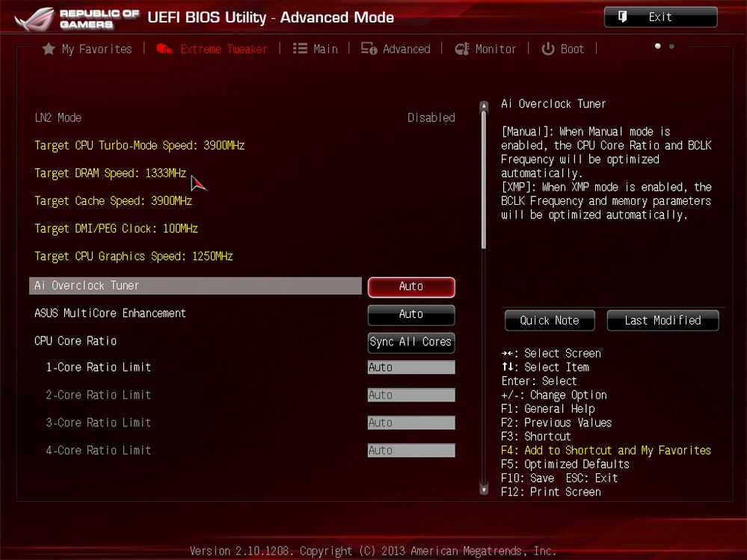Click the scrollbar's up arrow
The image size is (747, 560).
point(484,105)
